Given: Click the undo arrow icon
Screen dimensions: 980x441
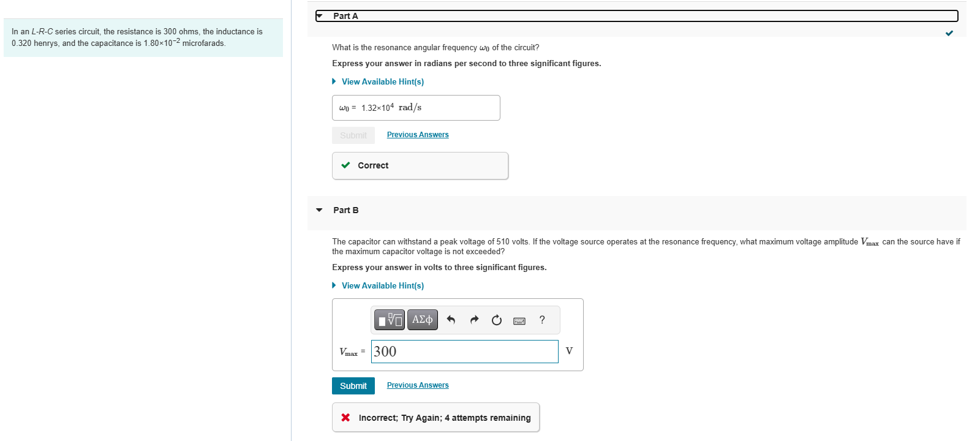Looking at the screenshot, I should point(451,320).
